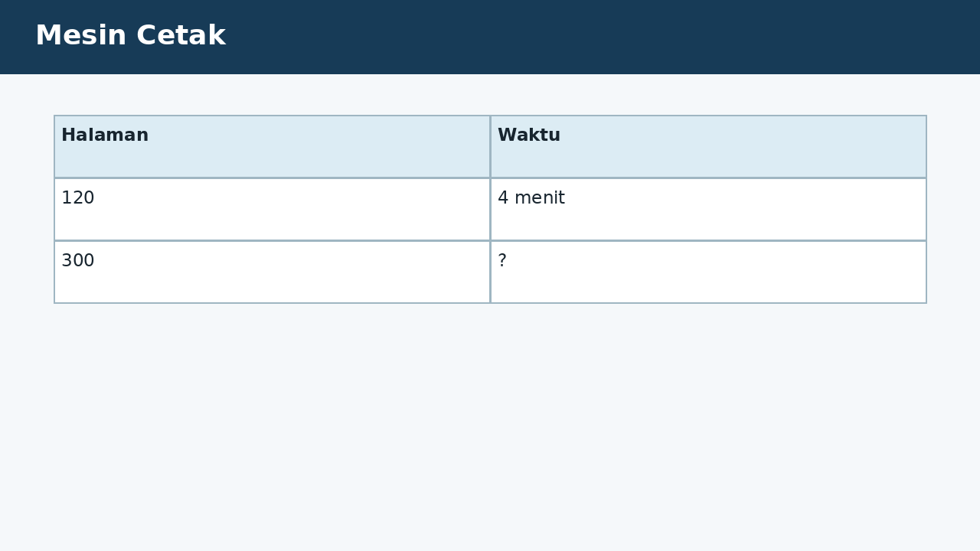Click the Mesin Cetak title

pos(130,36)
